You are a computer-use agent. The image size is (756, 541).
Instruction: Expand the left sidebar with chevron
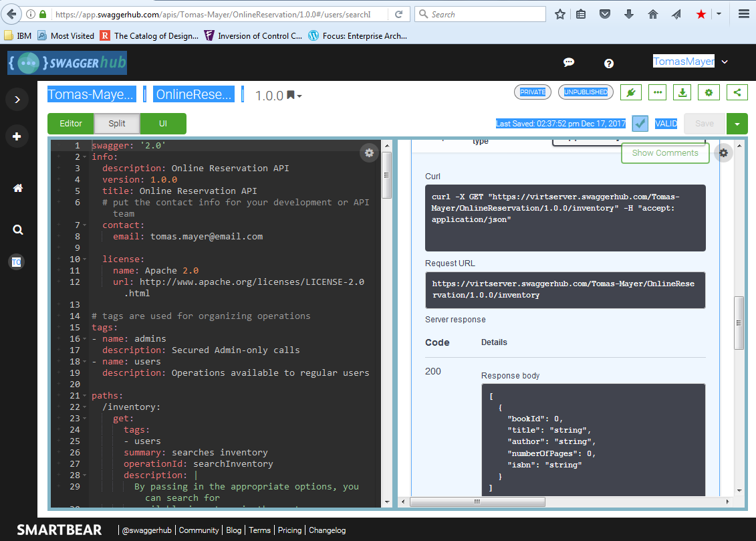17,100
